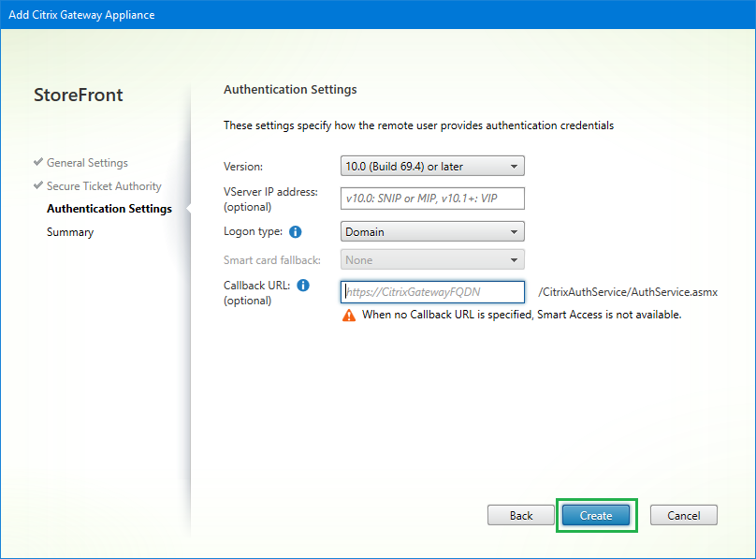Click the checkmark icon before General Settings

(x=38, y=163)
